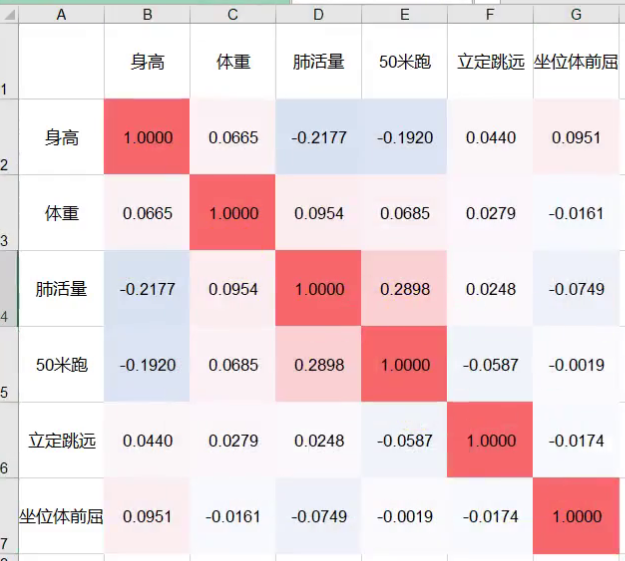Select column D header

[x=318, y=15]
